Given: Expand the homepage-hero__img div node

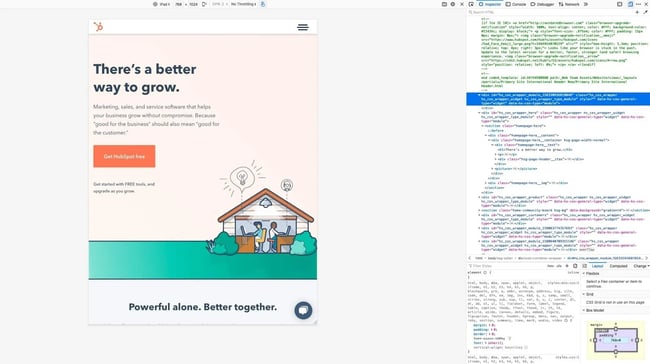Looking at the screenshot, I should click(x=486, y=183).
